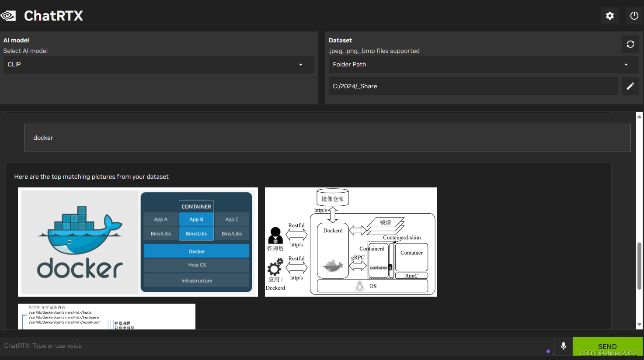
Task: Expand the Folder Path dataset dropdown
Action: click(484, 64)
